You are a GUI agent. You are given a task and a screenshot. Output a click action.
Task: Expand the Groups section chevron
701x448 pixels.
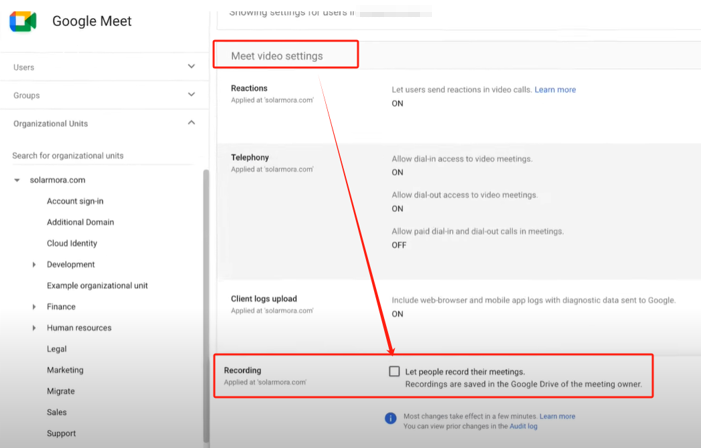(191, 94)
